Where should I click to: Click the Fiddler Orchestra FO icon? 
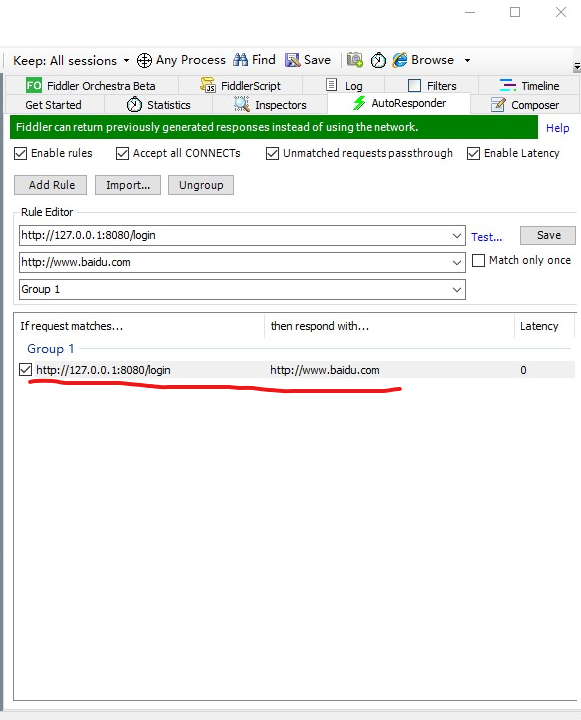tap(34, 85)
